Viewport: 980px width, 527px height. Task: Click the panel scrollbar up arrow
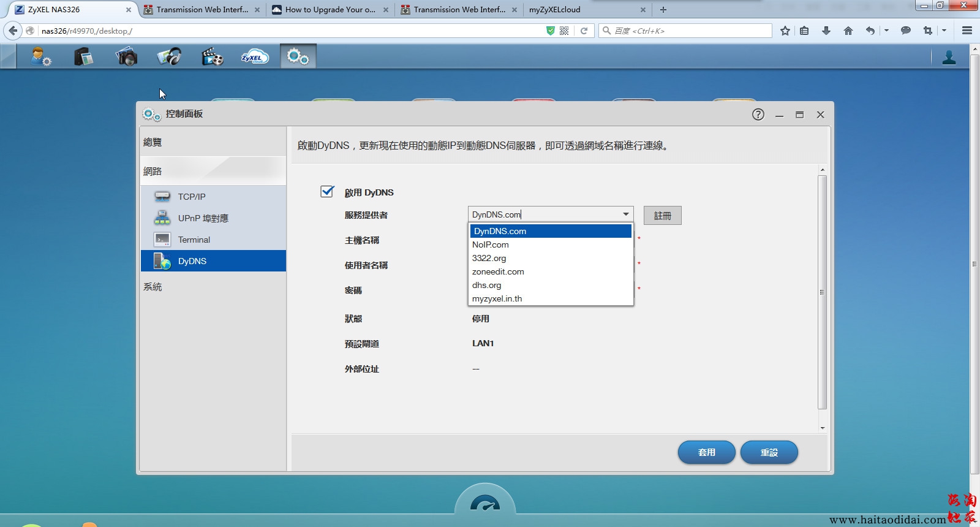click(822, 170)
